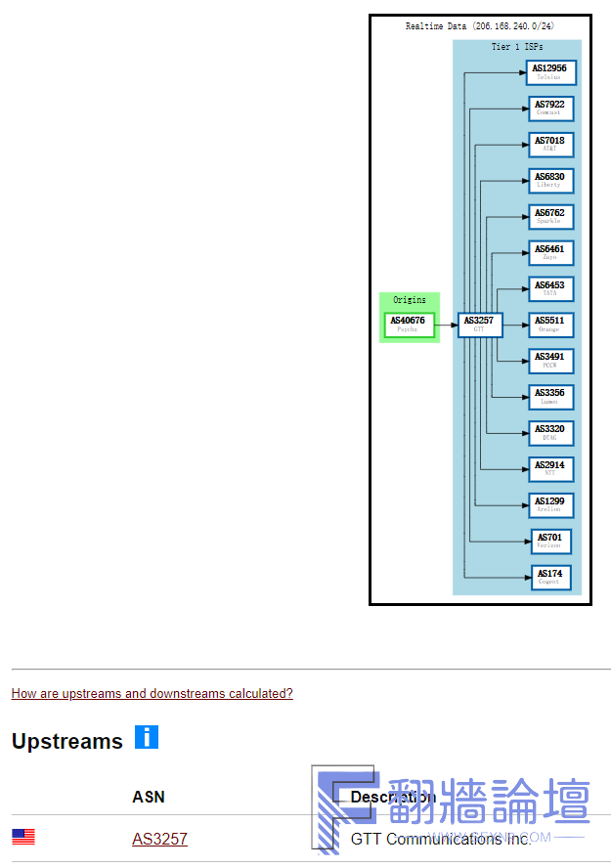Click 'GTT Communications Inc.' description text
The width and height of the screenshot is (611, 868).
click(441, 839)
